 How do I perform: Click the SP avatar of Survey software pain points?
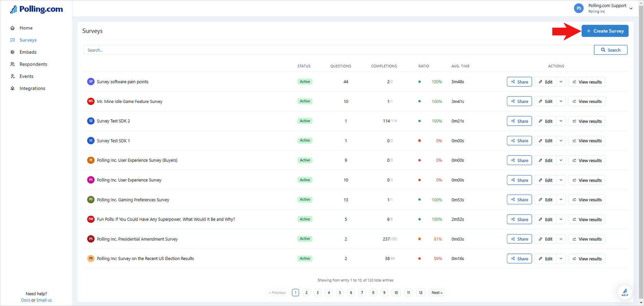point(91,81)
